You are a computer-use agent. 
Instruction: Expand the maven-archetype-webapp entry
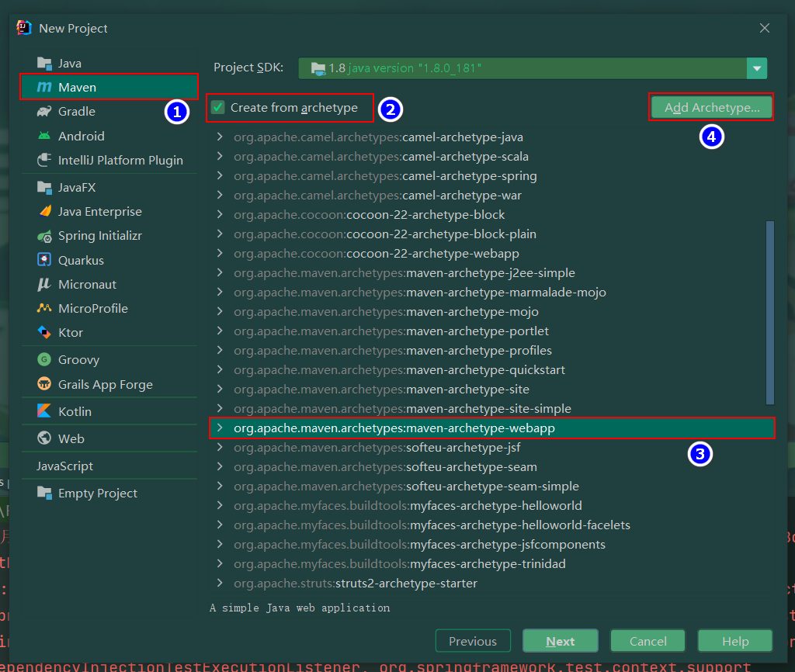220,428
